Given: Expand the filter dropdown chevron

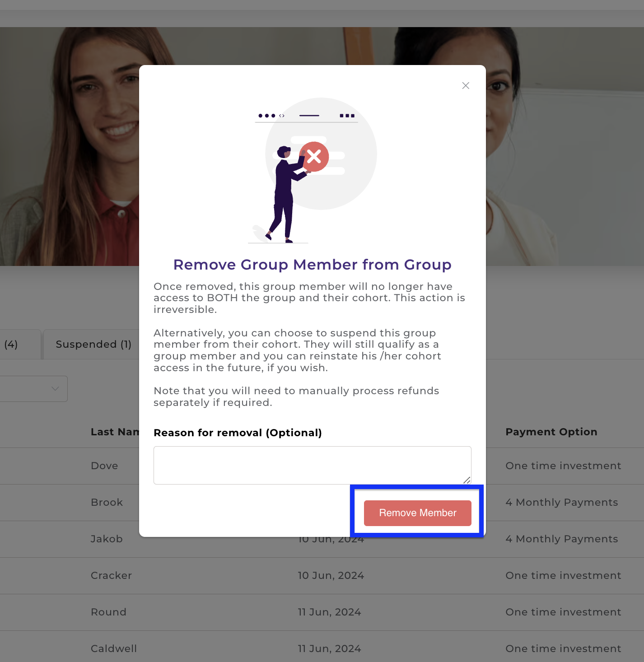Looking at the screenshot, I should point(55,389).
